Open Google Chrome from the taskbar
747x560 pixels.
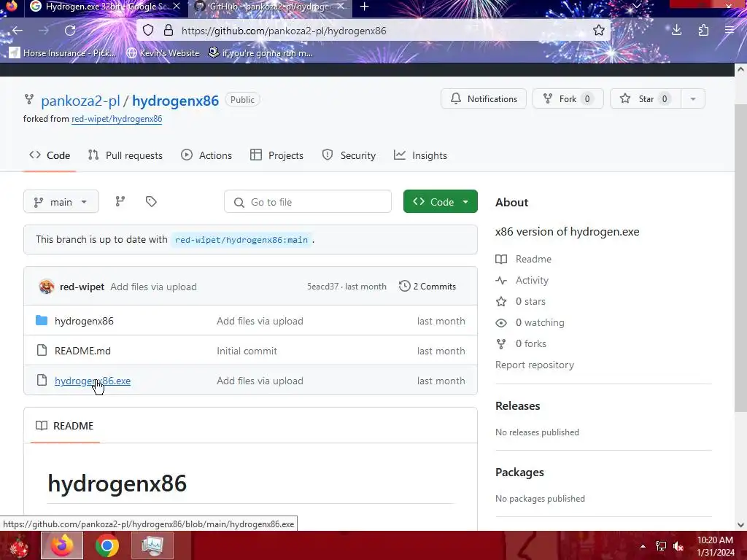coord(107,545)
